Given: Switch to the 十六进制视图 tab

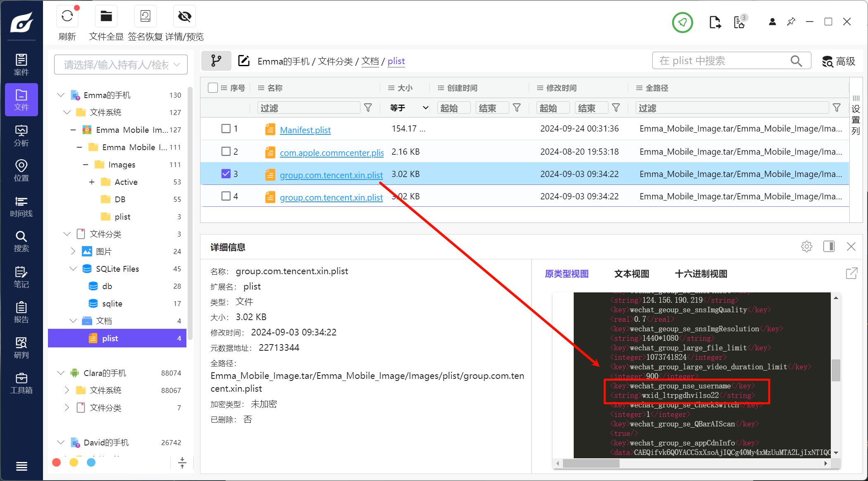Looking at the screenshot, I should pos(701,274).
